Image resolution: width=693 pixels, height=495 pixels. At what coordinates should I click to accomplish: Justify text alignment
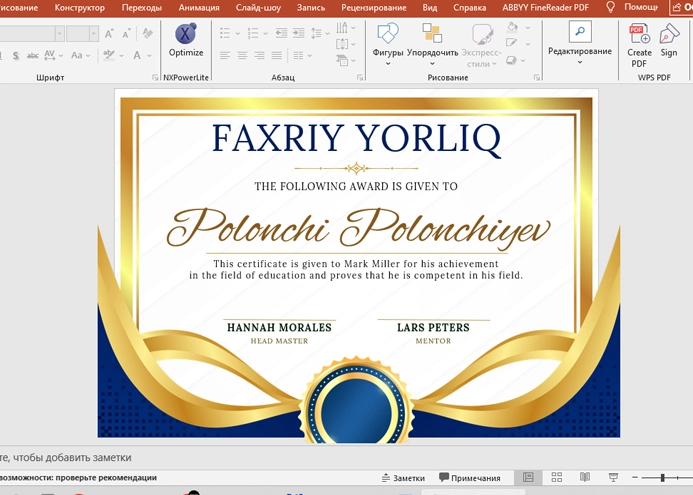[x=277, y=55]
